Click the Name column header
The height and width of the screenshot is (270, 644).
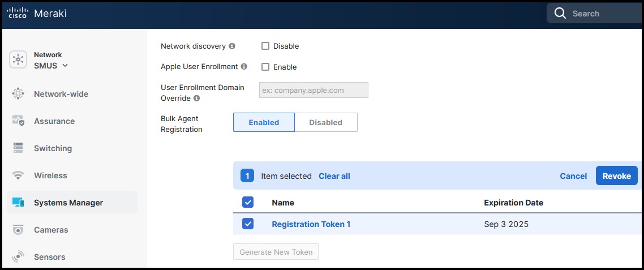283,203
